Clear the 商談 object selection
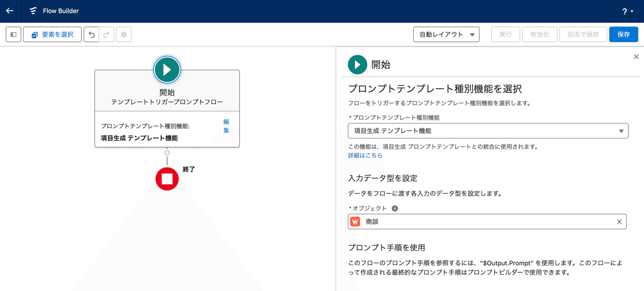Image resolution: width=644 pixels, height=291 pixels. (619, 222)
